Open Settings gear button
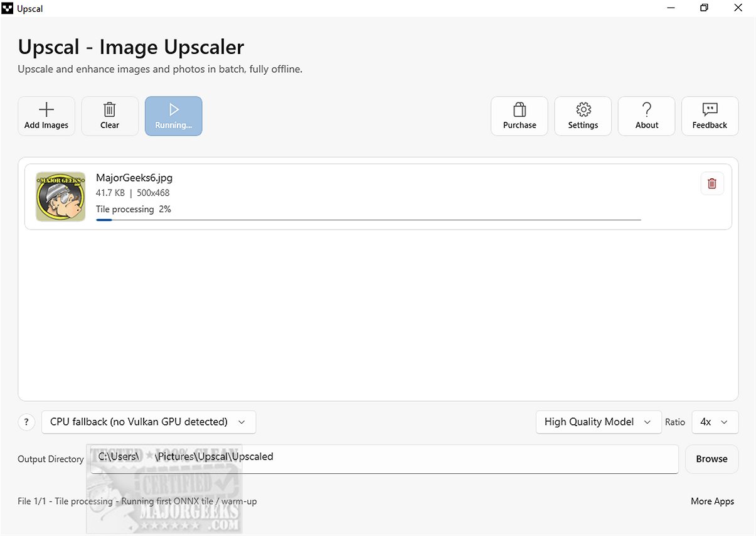The height and width of the screenshot is (536, 756). (583, 116)
